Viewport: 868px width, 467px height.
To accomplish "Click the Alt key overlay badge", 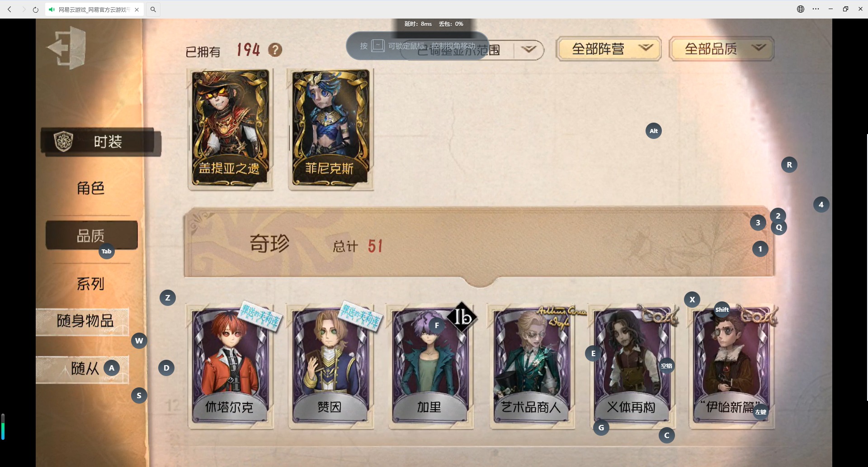I will pyautogui.click(x=654, y=131).
